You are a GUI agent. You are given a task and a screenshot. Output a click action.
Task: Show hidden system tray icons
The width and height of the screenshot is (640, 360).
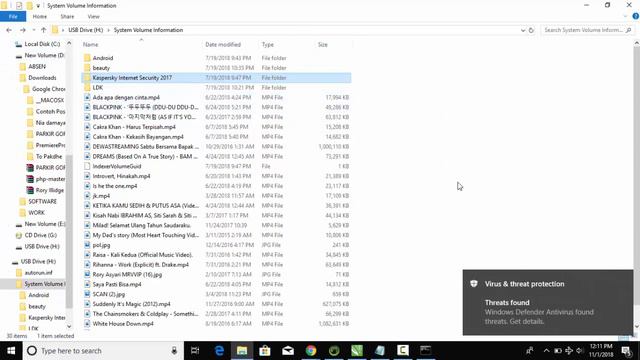547,351
